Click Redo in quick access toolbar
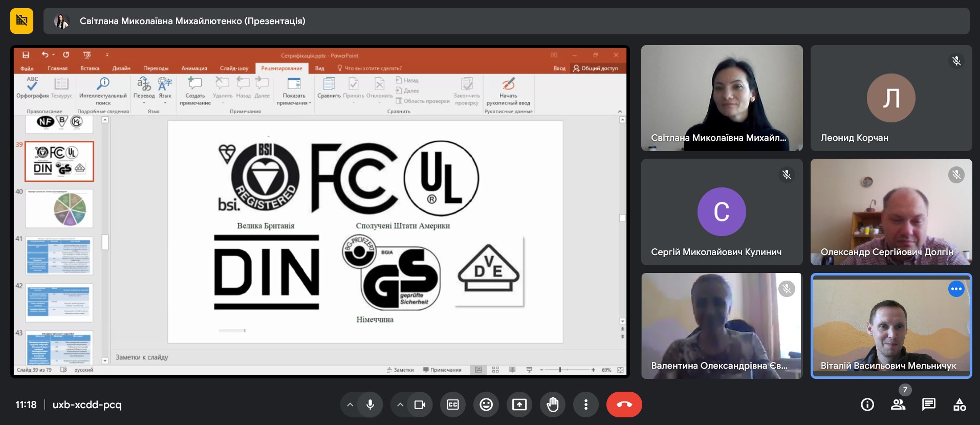The height and width of the screenshot is (425, 980). click(66, 55)
